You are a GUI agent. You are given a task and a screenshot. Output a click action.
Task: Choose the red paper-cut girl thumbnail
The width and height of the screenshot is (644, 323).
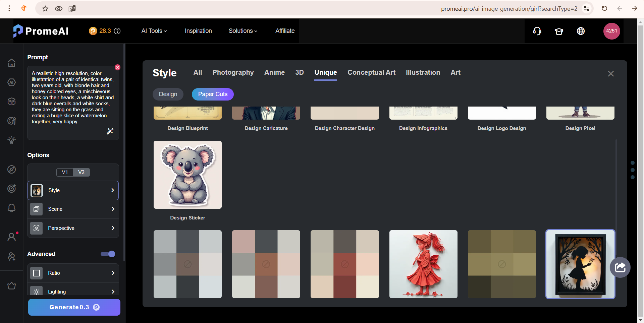coord(423,264)
